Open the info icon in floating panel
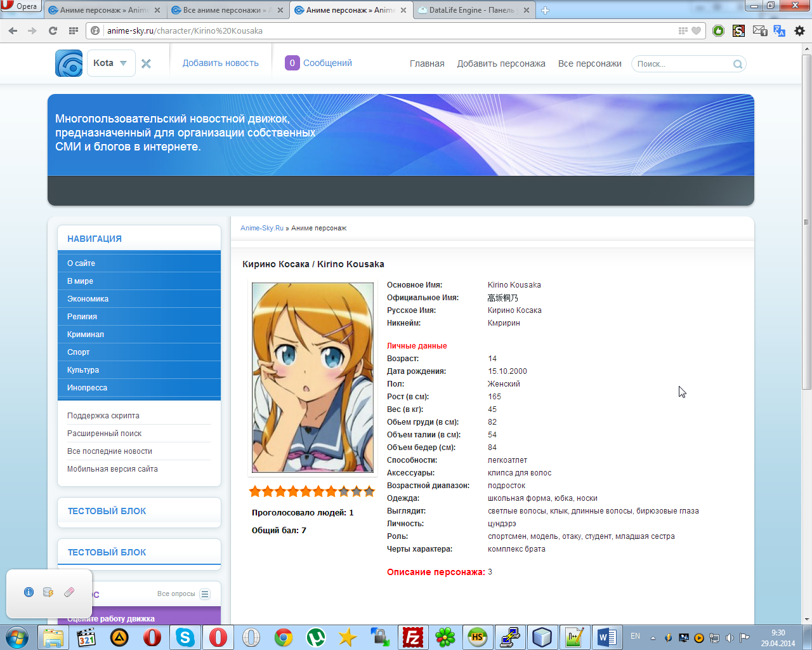This screenshot has width=812, height=650. point(29,592)
